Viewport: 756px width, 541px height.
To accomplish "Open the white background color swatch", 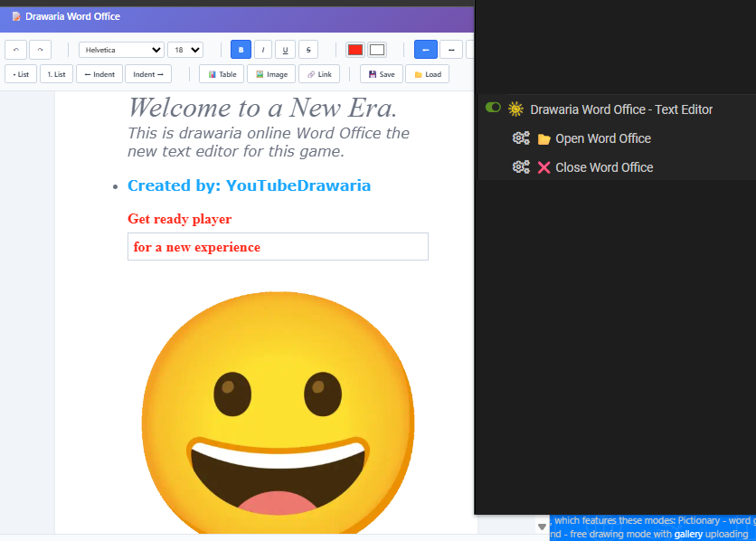I will (x=377, y=50).
